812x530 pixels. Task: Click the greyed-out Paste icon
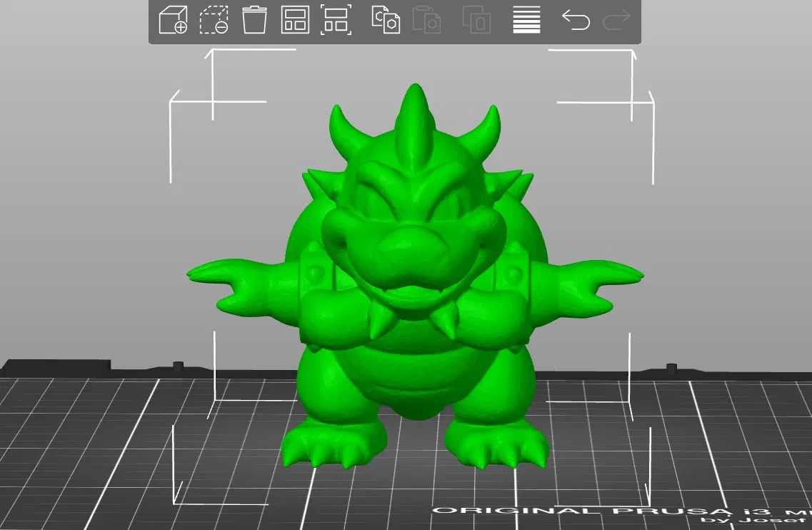[426, 20]
